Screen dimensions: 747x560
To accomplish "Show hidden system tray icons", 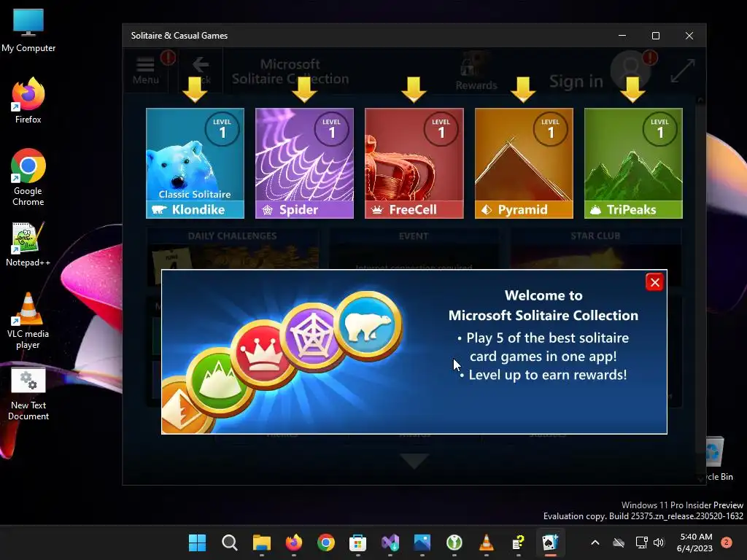I will pyautogui.click(x=595, y=542).
